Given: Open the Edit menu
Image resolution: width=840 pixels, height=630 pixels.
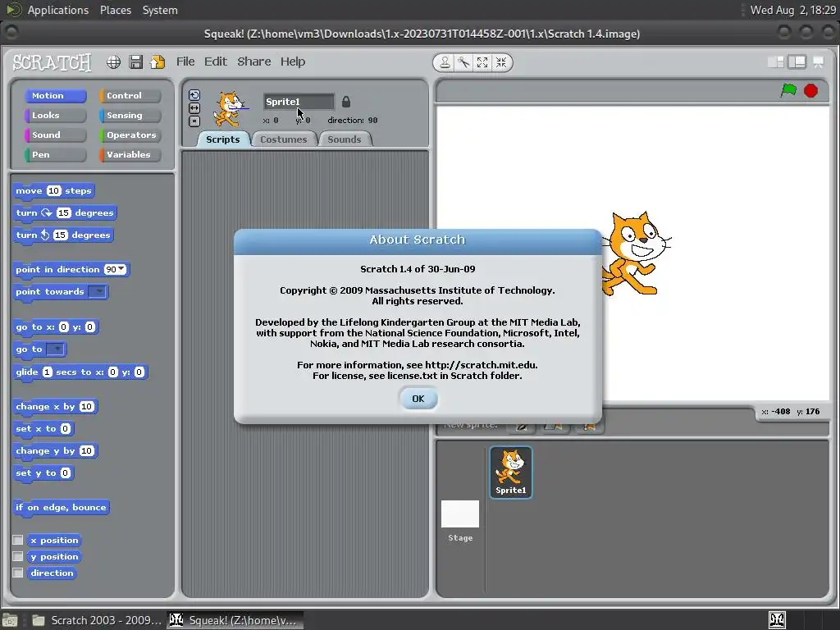Looking at the screenshot, I should pyautogui.click(x=216, y=62).
